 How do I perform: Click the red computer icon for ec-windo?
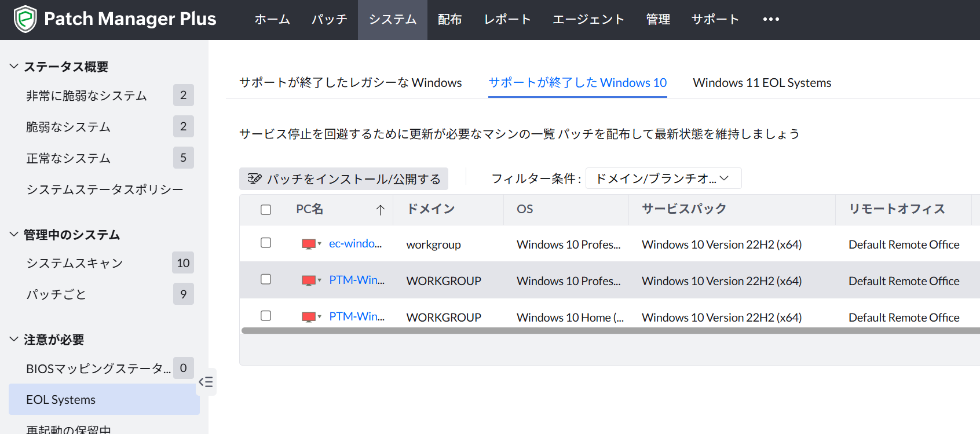(x=309, y=244)
